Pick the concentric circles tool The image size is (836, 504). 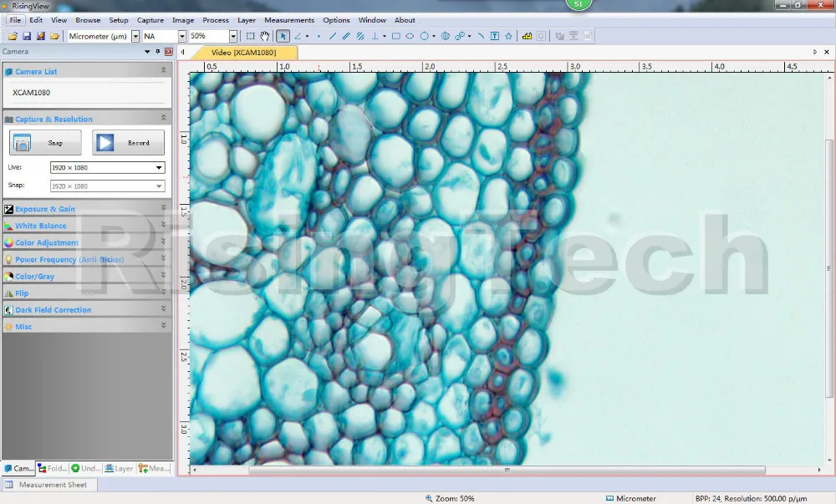(446, 36)
